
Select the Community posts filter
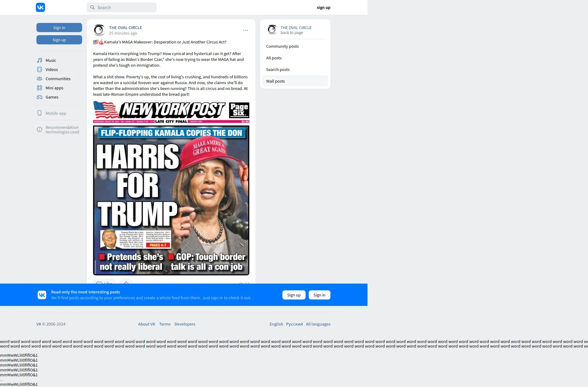(282, 46)
